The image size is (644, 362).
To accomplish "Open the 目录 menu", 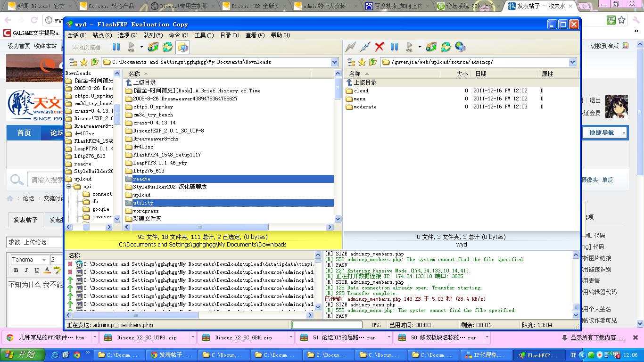I will point(229,35).
